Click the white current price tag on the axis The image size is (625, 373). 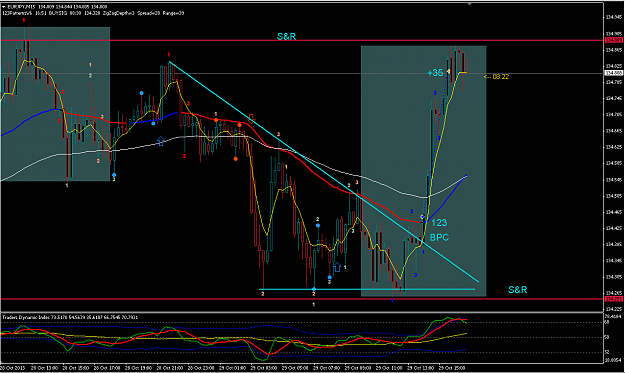coord(614,73)
